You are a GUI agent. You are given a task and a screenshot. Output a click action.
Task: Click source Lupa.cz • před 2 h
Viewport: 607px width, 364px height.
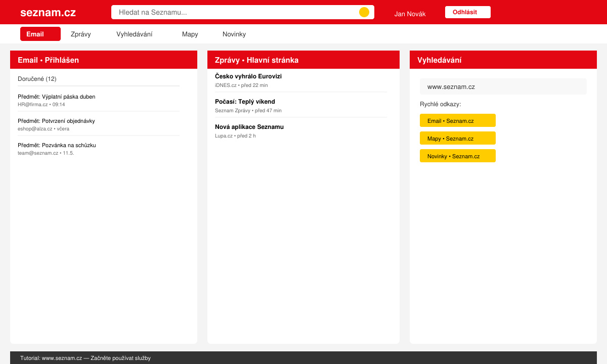pos(235,136)
